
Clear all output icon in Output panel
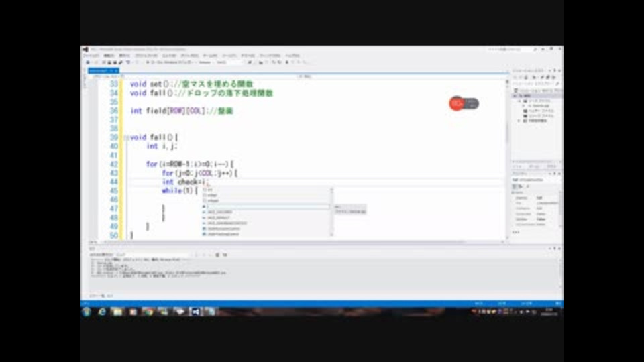(x=217, y=255)
